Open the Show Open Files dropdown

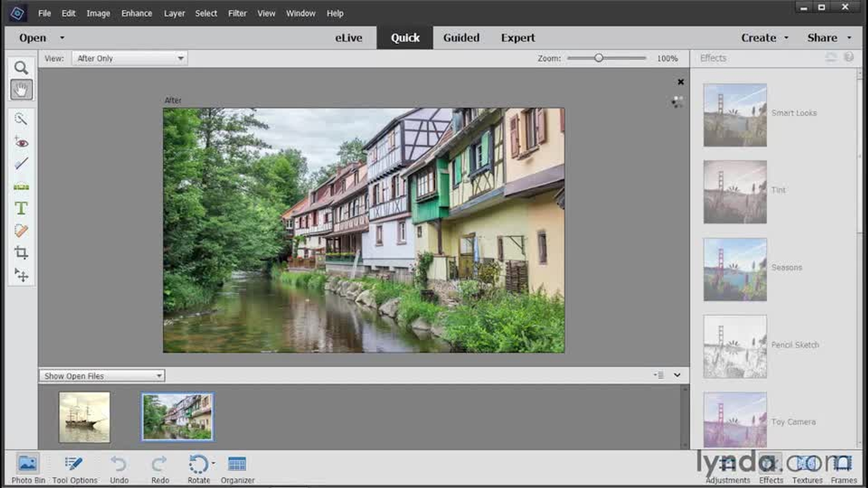pos(102,376)
